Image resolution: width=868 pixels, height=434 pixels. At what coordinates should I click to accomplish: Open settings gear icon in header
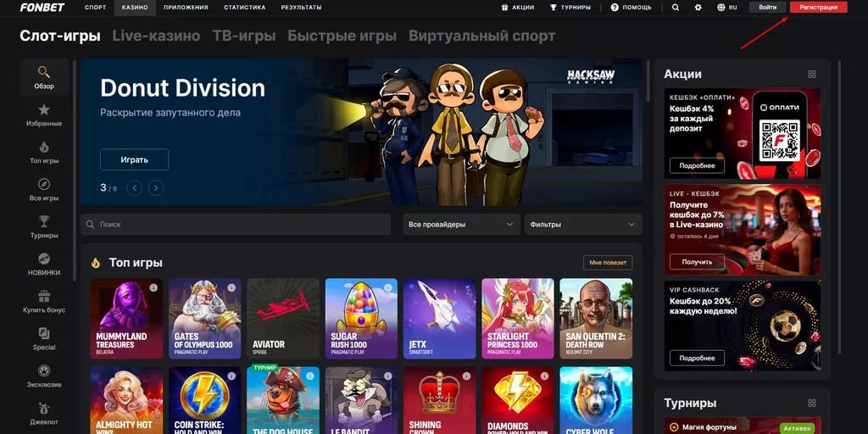[x=698, y=7]
